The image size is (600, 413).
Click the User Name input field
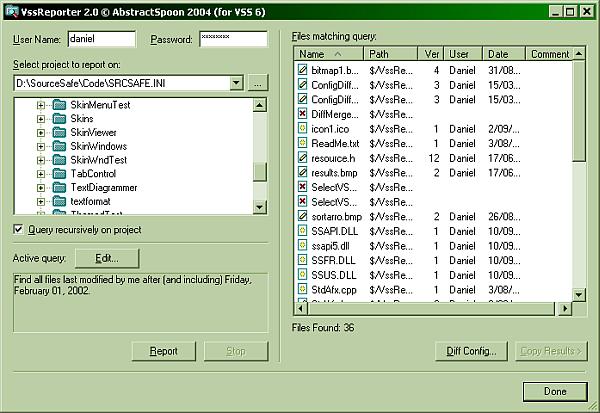101,39
